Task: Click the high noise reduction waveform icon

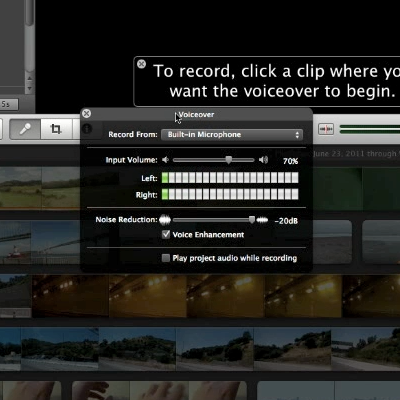Action: pyautogui.click(x=262, y=220)
